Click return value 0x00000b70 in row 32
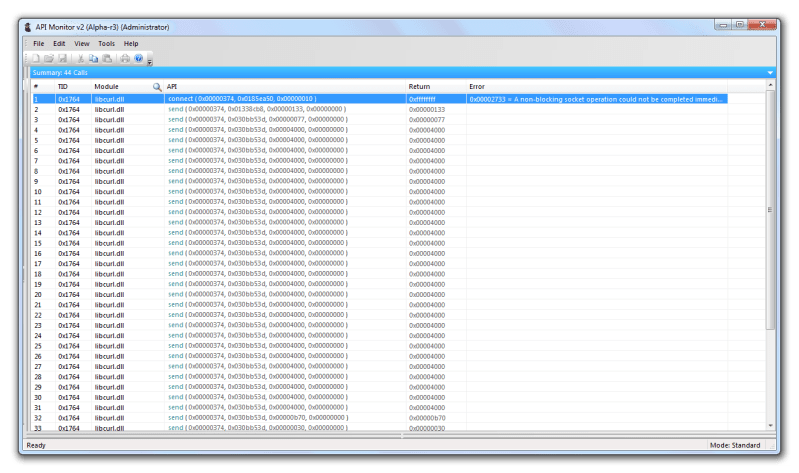 [x=427, y=418]
